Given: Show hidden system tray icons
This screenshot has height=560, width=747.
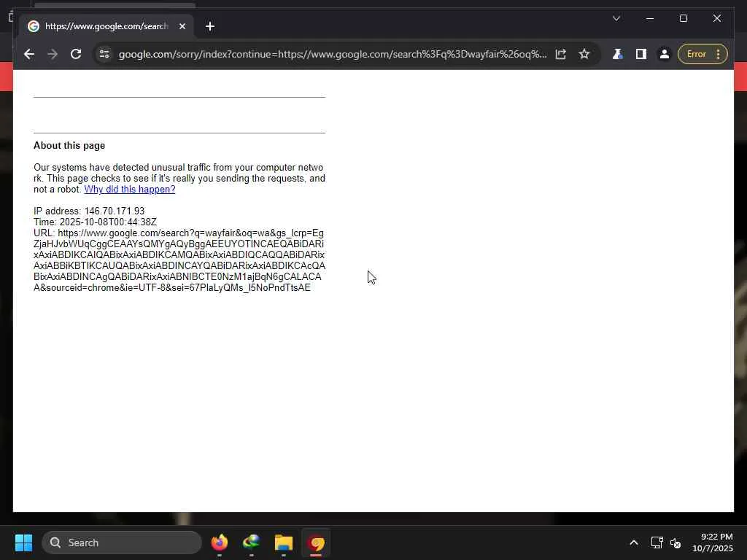Looking at the screenshot, I should pos(634,542).
